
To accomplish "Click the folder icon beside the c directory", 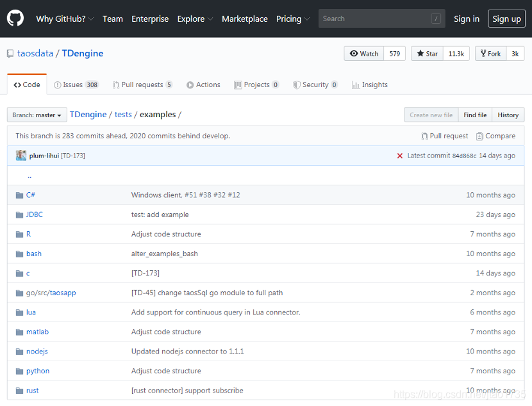I will [19, 273].
